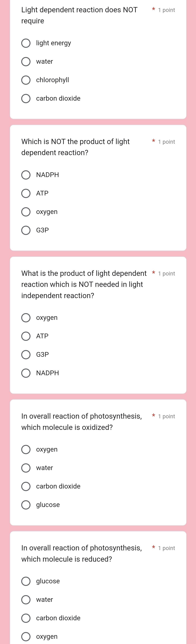This screenshot has width=196, height=644.
Task: Select "carbon dioxide" as NOT required
Action: click(x=26, y=98)
